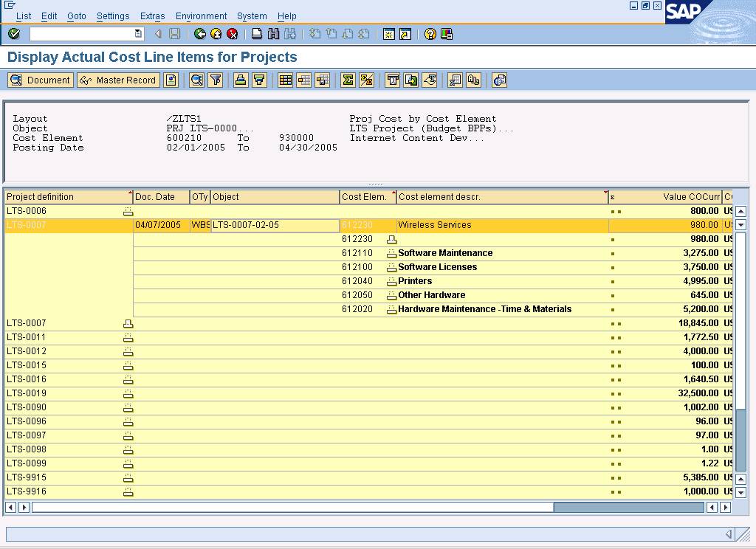Open the Environment menu
Viewport: 756px width, 549px height.
pos(201,16)
